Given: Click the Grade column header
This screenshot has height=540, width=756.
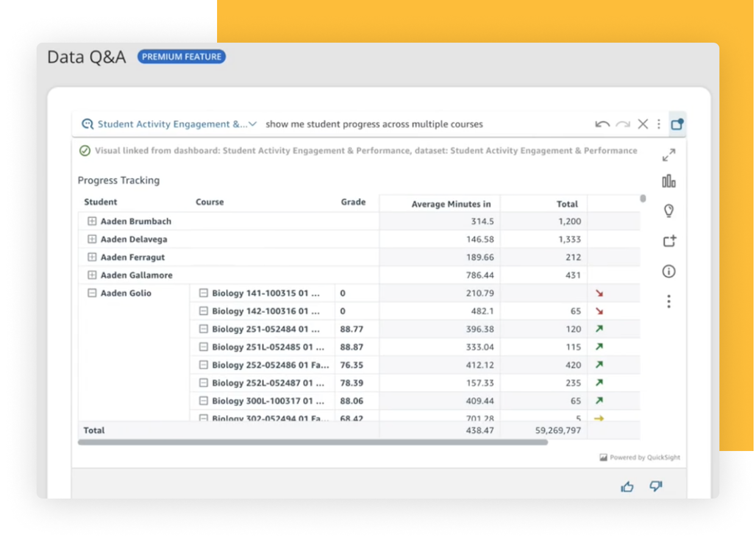Looking at the screenshot, I should pos(353,202).
